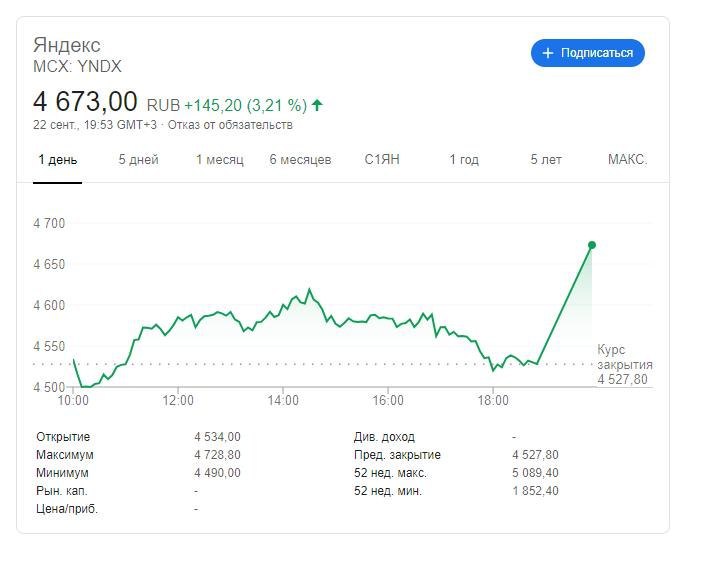The width and height of the screenshot is (702, 565).
Task: Click the Максимум row label
Action: coord(65,455)
